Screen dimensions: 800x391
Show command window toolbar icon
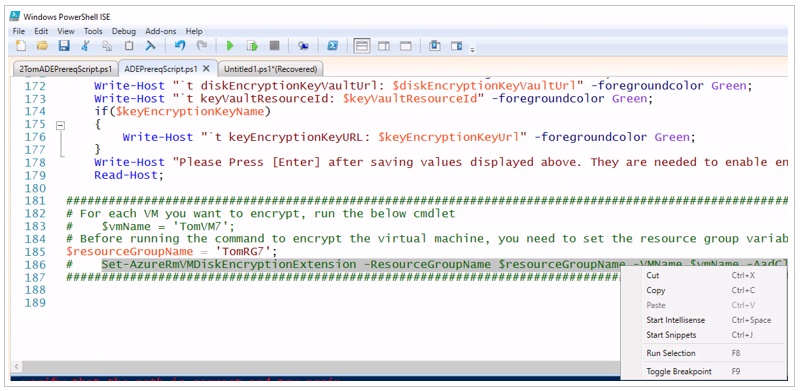click(435, 46)
